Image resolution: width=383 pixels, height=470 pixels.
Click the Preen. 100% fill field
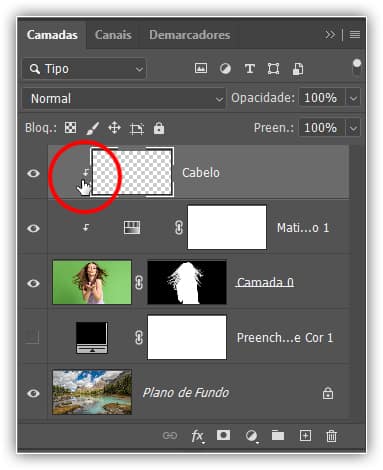(x=322, y=128)
